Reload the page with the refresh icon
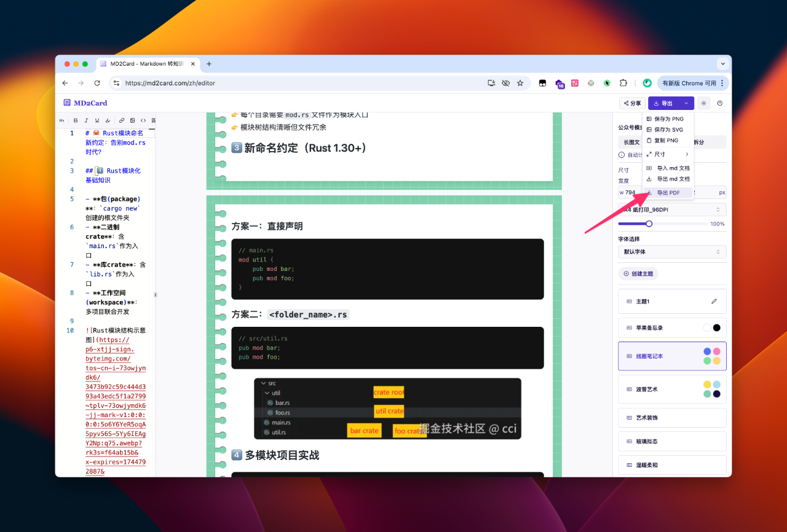Image resolution: width=787 pixels, height=532 pixels. 97,83
